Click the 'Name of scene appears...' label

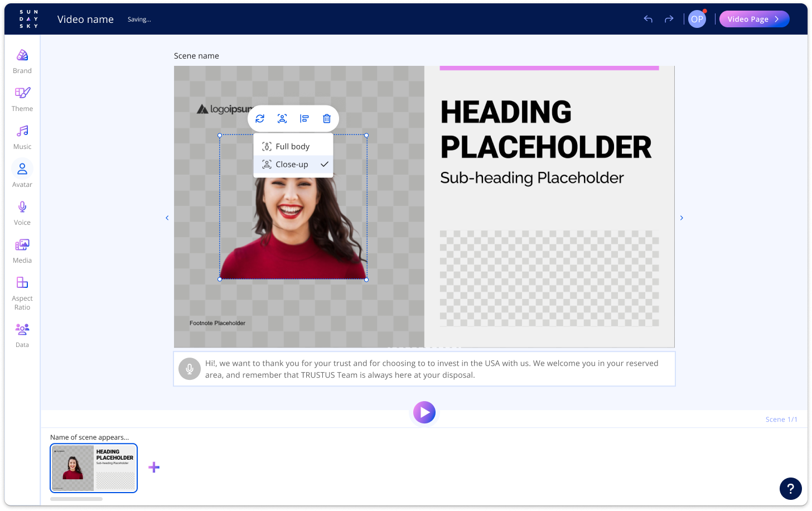[x=89, y=437]
